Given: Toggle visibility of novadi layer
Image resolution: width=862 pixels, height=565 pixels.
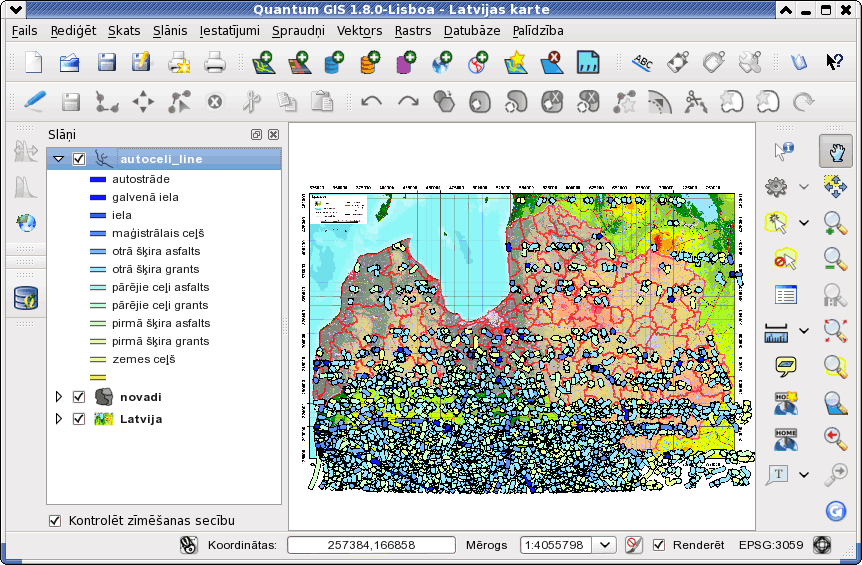Looking at the screenshot, I should (x=79, y=397).
